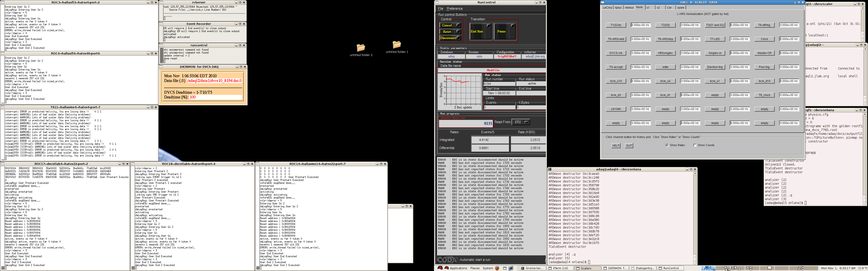The image size is (868, 271).
Task: Switch to the nminus tab
Action: pos(629,7)
